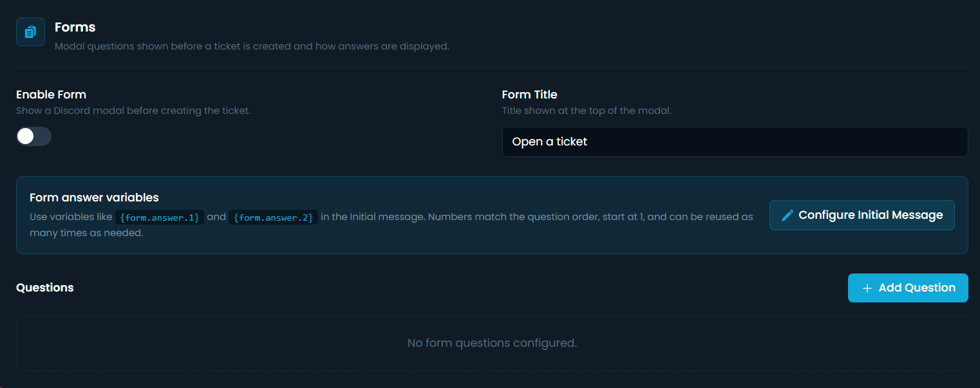The width and height of the screenshot is (980, 388).
Task: Click the plus icon on Add Question
Action: (x=867, y=288)
